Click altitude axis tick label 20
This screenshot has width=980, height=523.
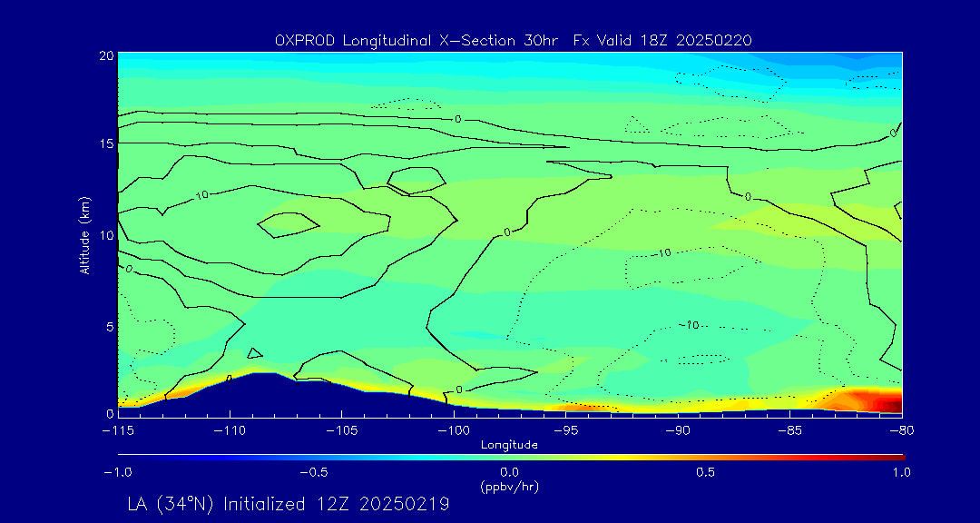point(106,55)
